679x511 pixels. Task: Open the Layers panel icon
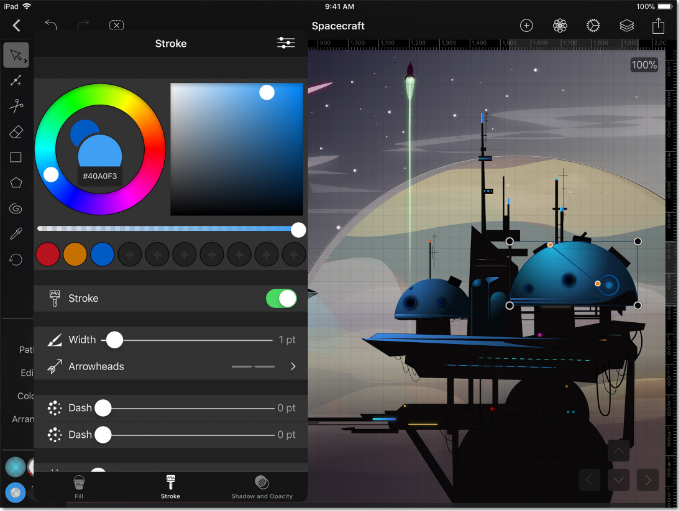tap(627, 26)
